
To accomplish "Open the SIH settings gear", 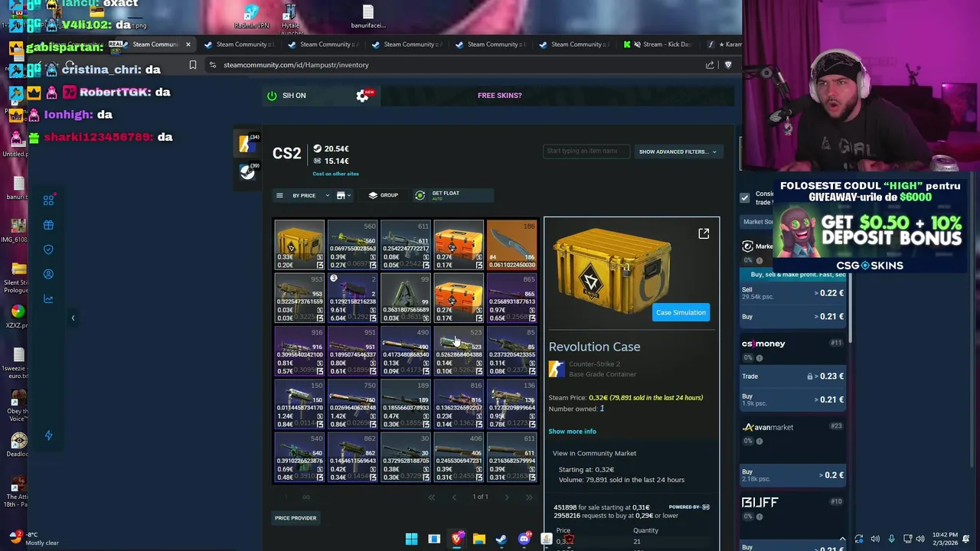I will 362,96.
